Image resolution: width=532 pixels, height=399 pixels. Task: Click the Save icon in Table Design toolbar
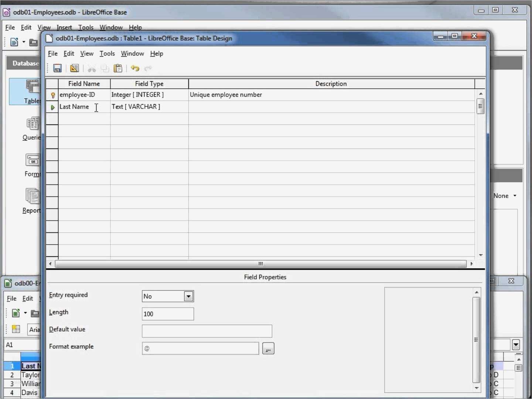click(57, 68)
